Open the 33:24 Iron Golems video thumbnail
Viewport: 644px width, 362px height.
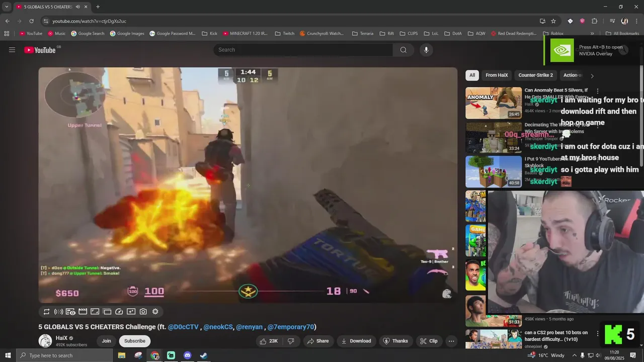(494, 137)
